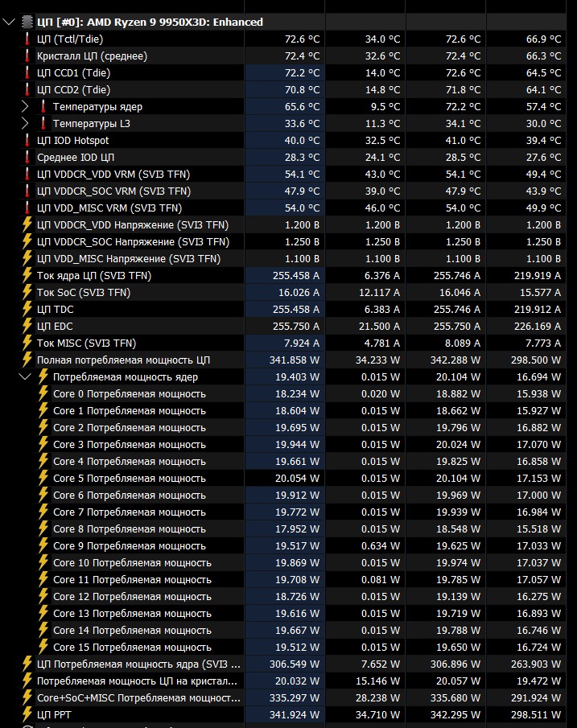Click thermometer icon next to ЦП (Tctl/Tdie)
The width and height of the screenshot is (577, 728).
click(27, 39)
